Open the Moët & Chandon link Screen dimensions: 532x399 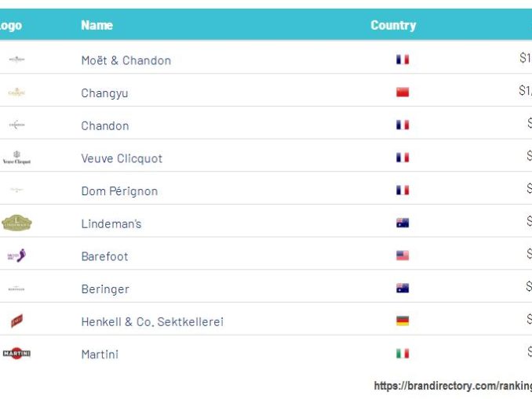click(126, 60)
